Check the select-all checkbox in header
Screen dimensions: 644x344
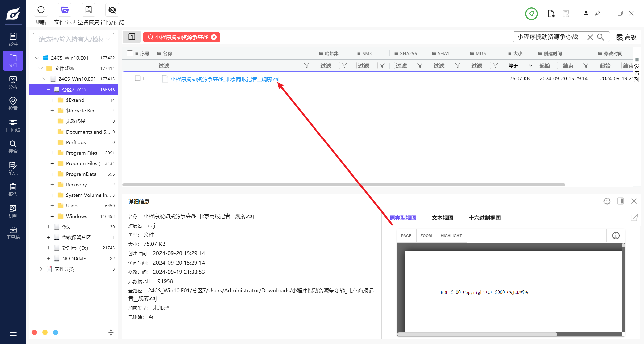(130, 53)
